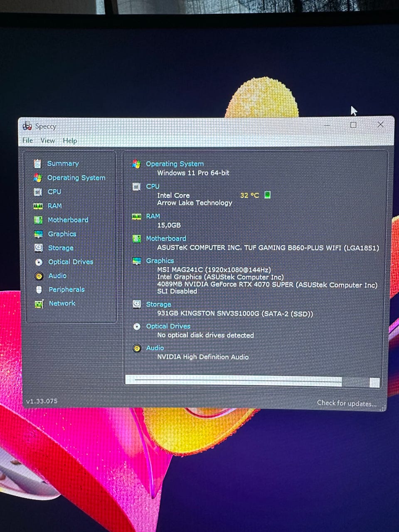Click the CPU heading link in summary
399x532 pixels.
coord(153,187)
